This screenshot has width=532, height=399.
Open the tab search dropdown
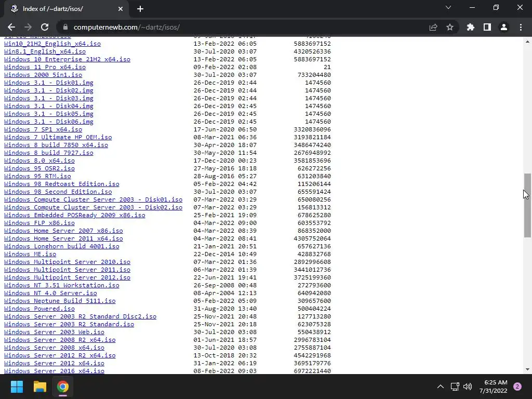(448, 7)
